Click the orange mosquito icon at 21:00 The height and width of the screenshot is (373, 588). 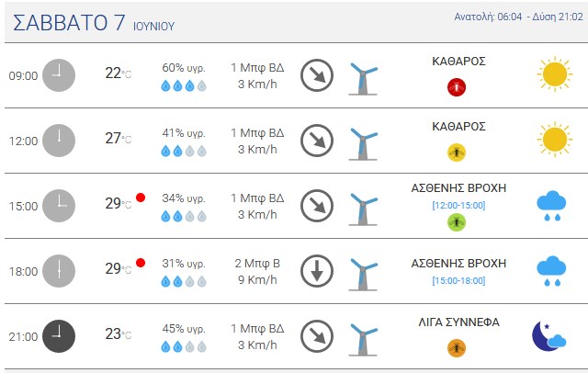457,348
